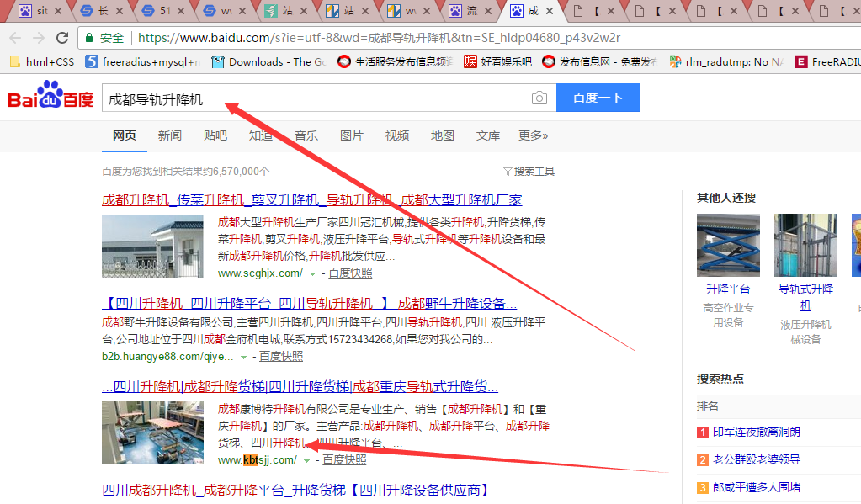Open hot topic 老公群殴老婆领导

click(756, 459)
